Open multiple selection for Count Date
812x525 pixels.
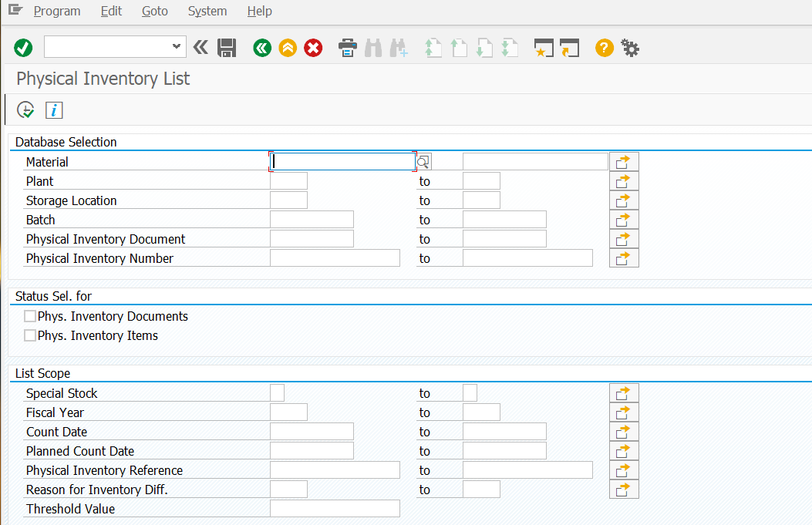pos(623,431)
